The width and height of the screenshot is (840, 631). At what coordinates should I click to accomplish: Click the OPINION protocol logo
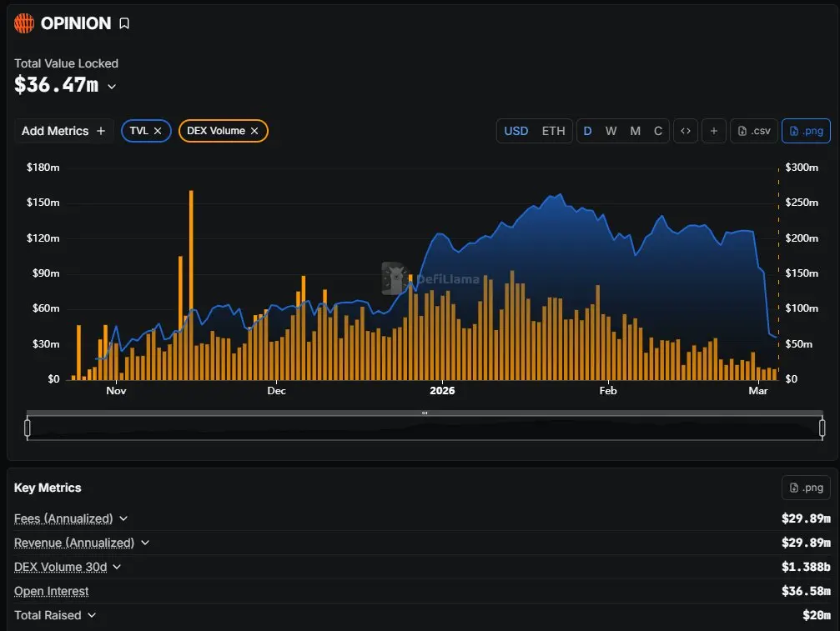click(24, 24)
